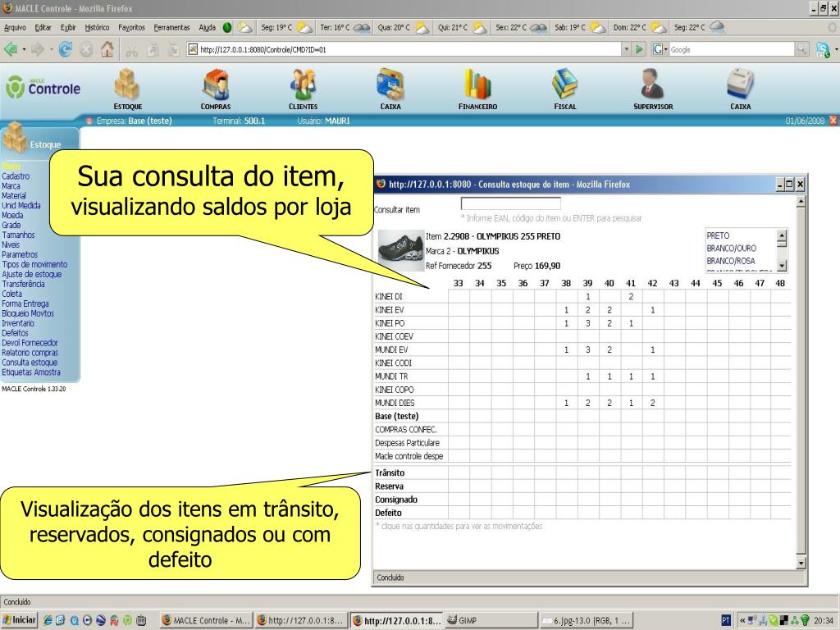Open Etiquetas Amostra sidebar link
The image size is (840, 630).
pyautogui.click(x=31, y=372)
